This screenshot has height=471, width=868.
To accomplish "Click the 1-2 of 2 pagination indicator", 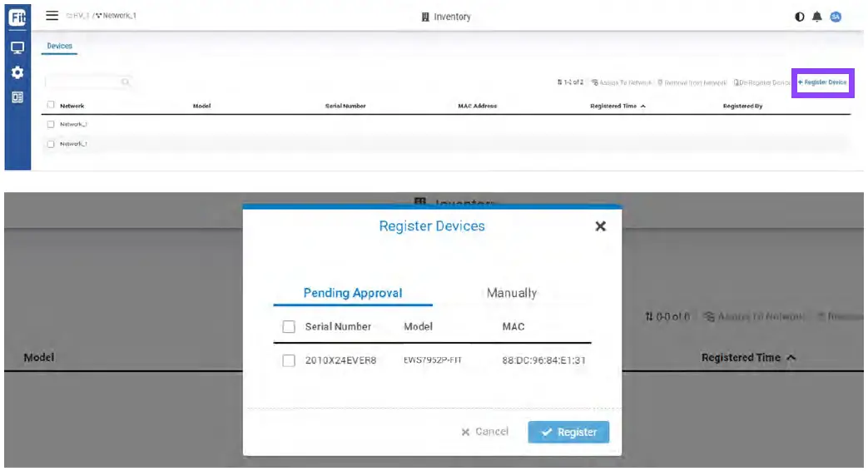I will [x=570, y=82].
